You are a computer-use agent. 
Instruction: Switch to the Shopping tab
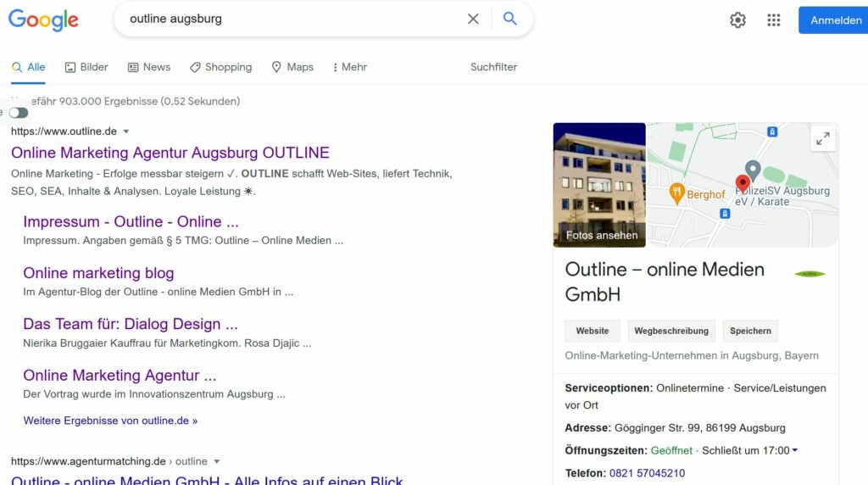coord(220,67)
